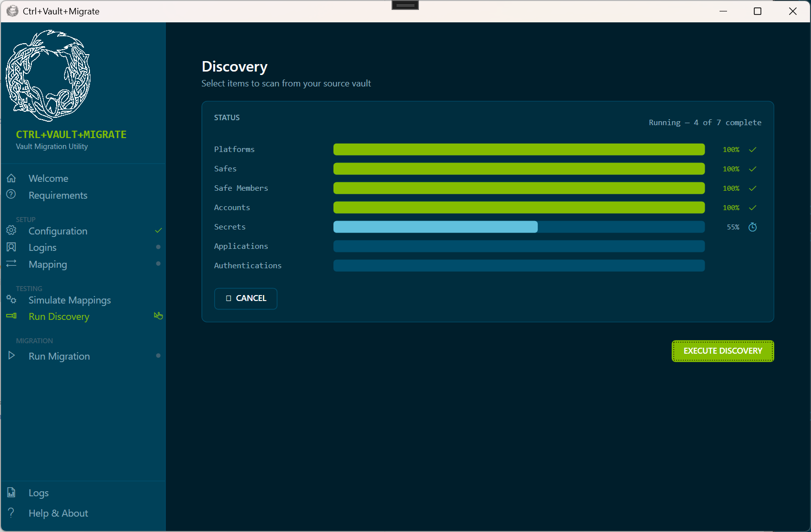
Task: Cancel the running discovery
Action: [245, 299]
